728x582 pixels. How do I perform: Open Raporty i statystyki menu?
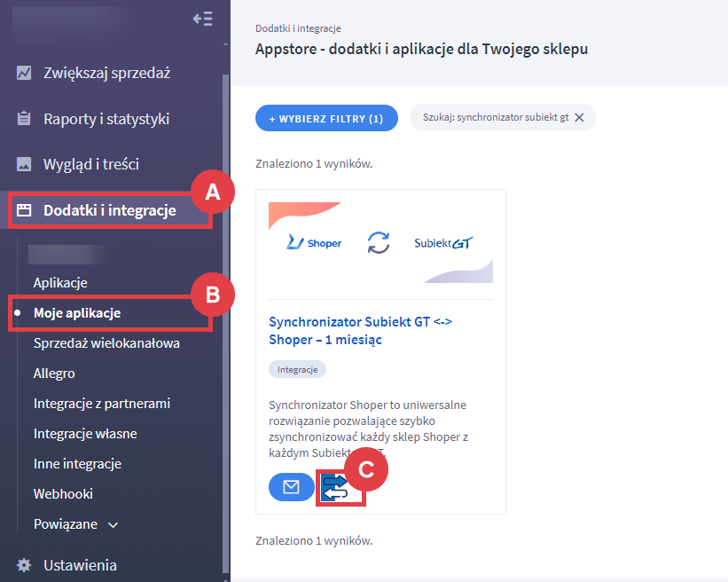(106, 119)
